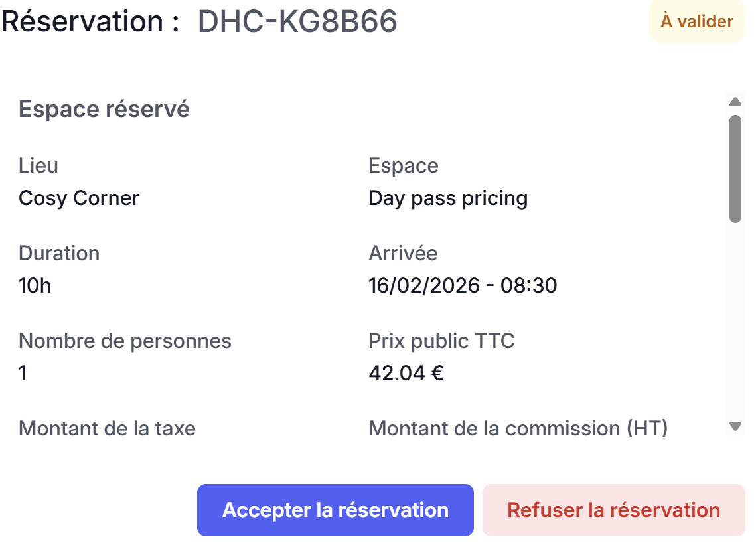Click the 10h duration value

(x=35, y=285)
